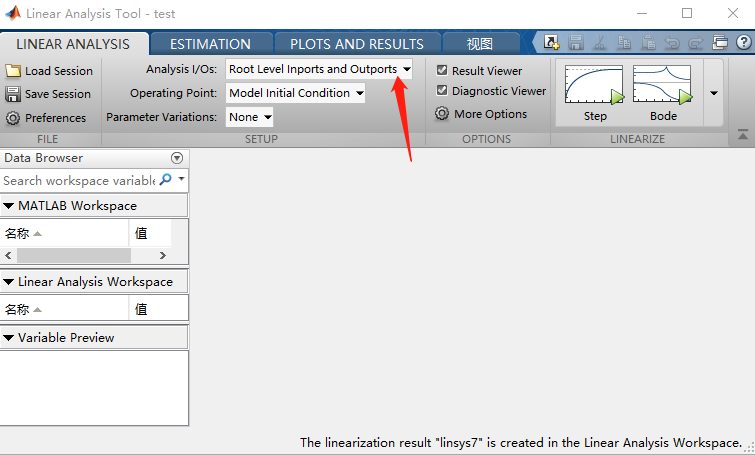Open the Parameter Variations dropdown

pyautogui.click(x=249, y=117)
